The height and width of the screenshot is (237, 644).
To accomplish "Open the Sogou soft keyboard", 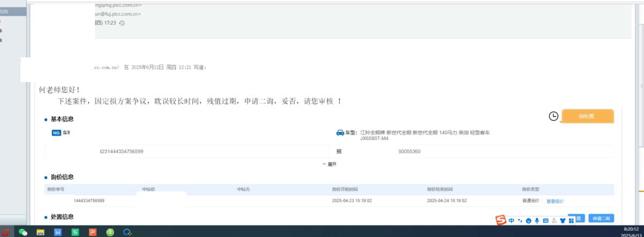I will click(x=545, y=220).
